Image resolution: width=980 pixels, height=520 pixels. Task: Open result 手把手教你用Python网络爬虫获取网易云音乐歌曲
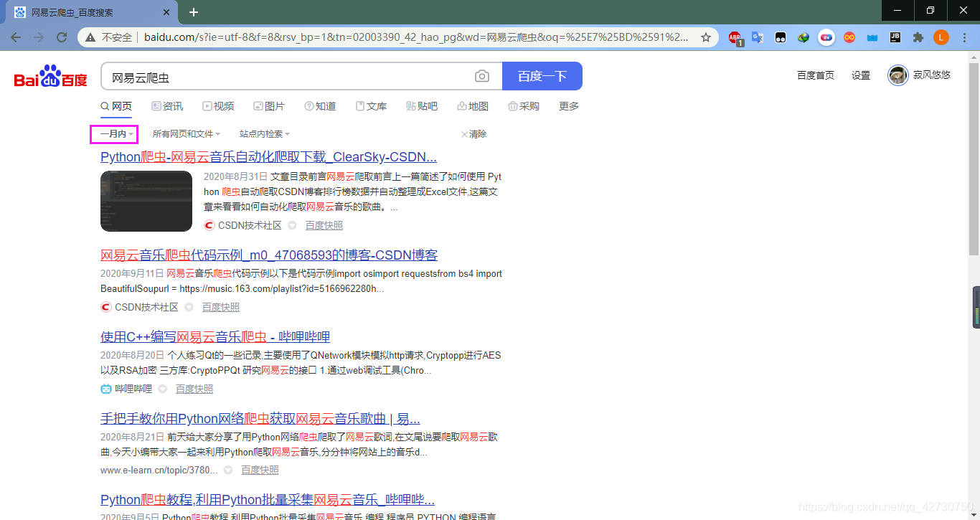[260, 419]
